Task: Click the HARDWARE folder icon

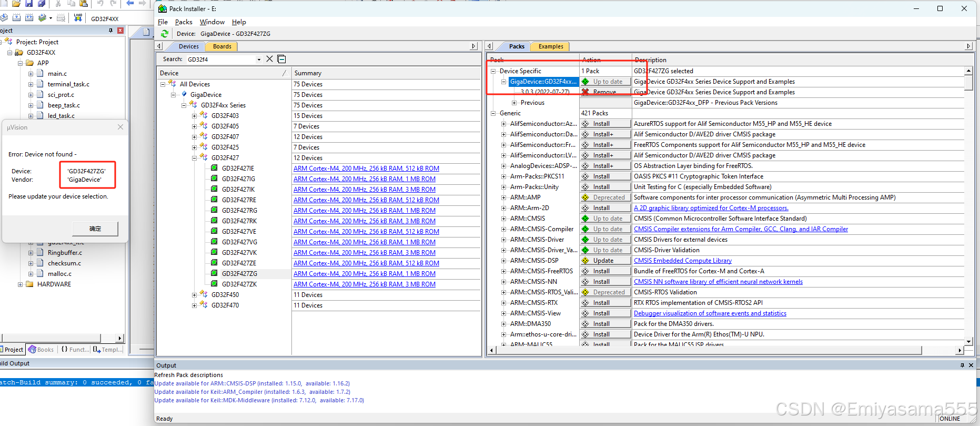Action: (x=29, y=284)
